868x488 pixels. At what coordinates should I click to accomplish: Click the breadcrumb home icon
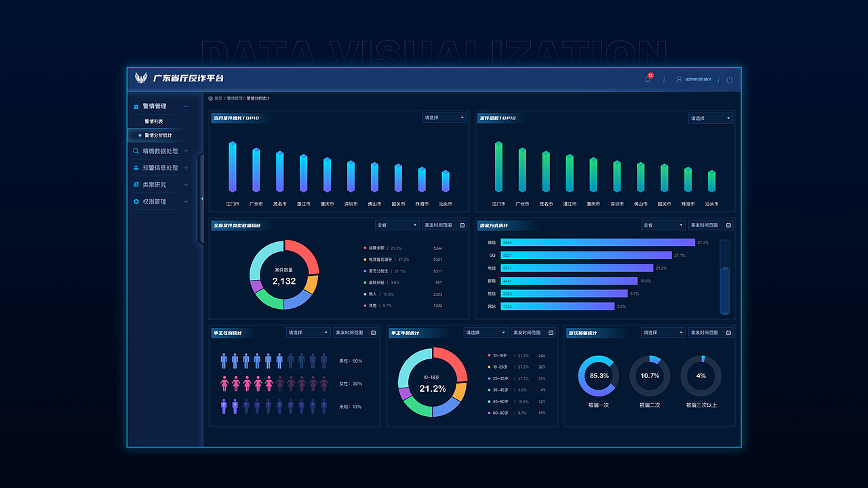tap(211, 98)
